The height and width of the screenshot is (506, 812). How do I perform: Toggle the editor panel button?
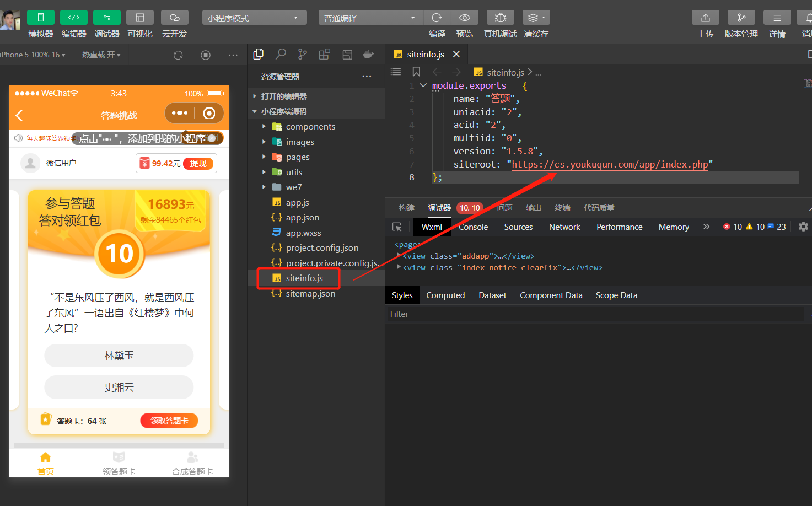[74, 18]
